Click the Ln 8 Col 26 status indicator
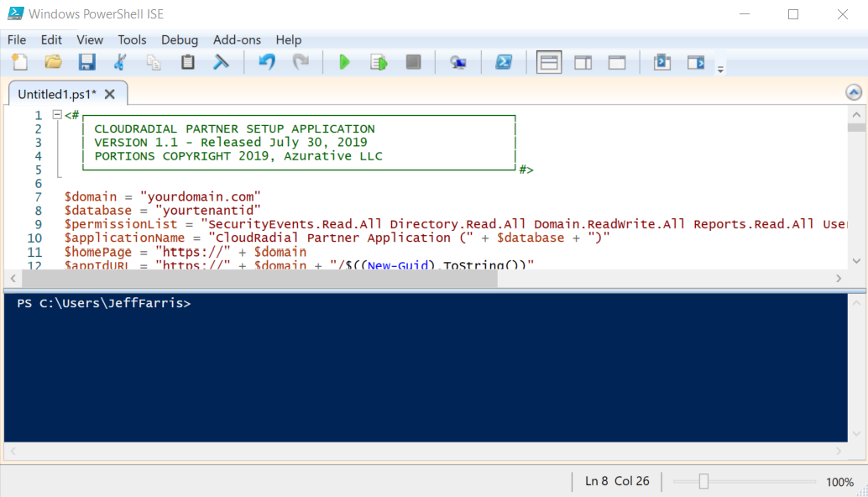The width and height of the screenshot is (868, 497). click(x=617, y=481)
